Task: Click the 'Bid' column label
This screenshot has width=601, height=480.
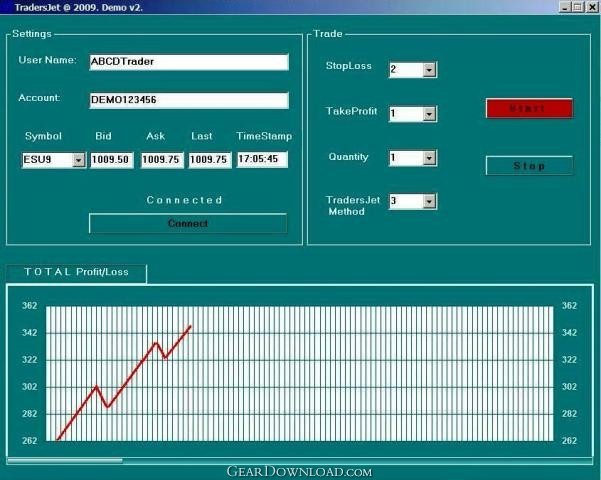Action: click(103, 136)
